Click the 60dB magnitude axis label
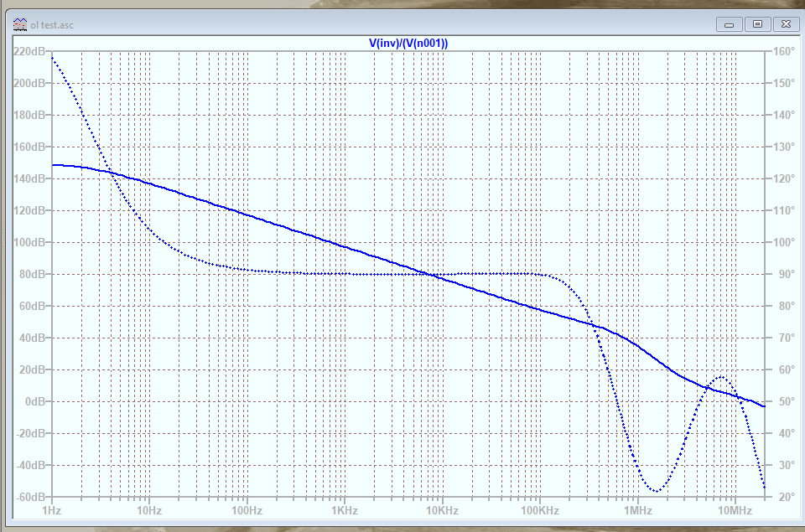The image size is (805, 532). pos(33,306)
